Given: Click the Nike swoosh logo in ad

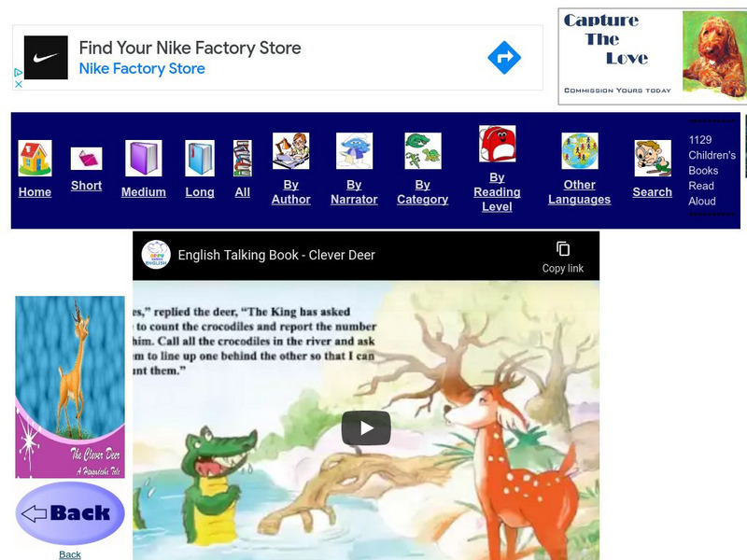Looking at the screenshot, I should [46, 58].
